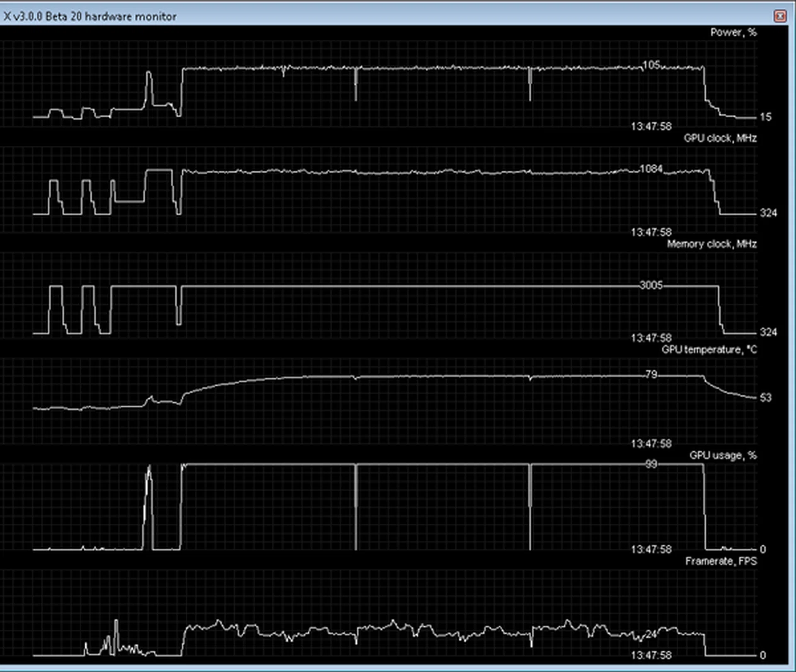Click the 3005 marker on Memory clock graph
The width and height of the screenshot is (796, 672).
pyautogui.click(x=651, y=285)
